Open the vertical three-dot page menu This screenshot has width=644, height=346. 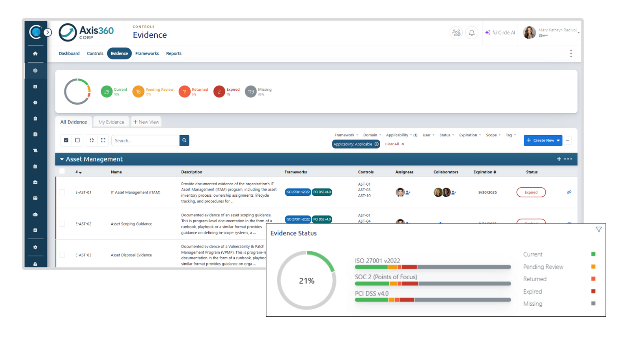(571, 53)
